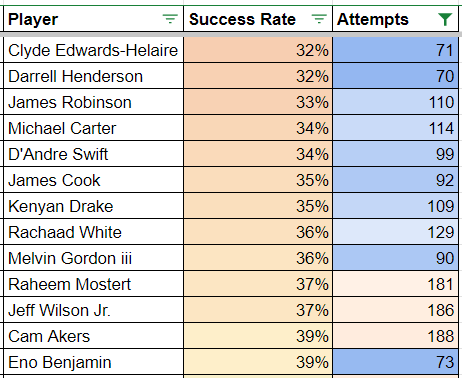462x378 pixels.
Task: Open the active Attempts filter funnel
Action: coord(445,19)
